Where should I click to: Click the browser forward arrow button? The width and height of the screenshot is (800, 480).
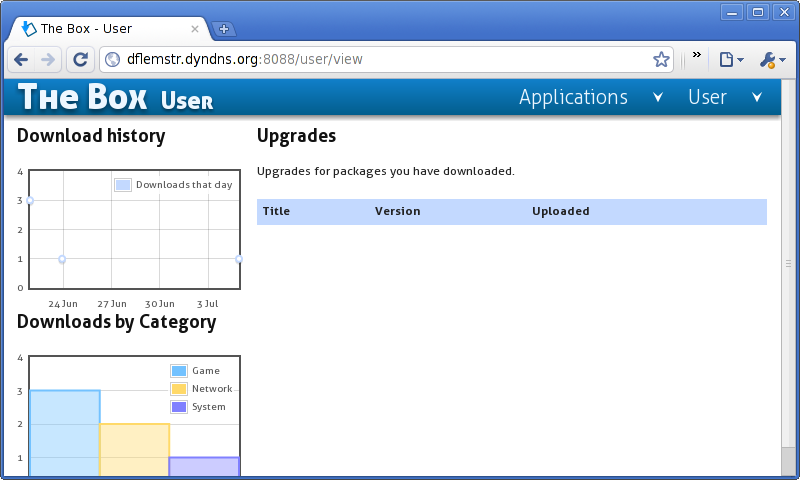tap(48, 59)
